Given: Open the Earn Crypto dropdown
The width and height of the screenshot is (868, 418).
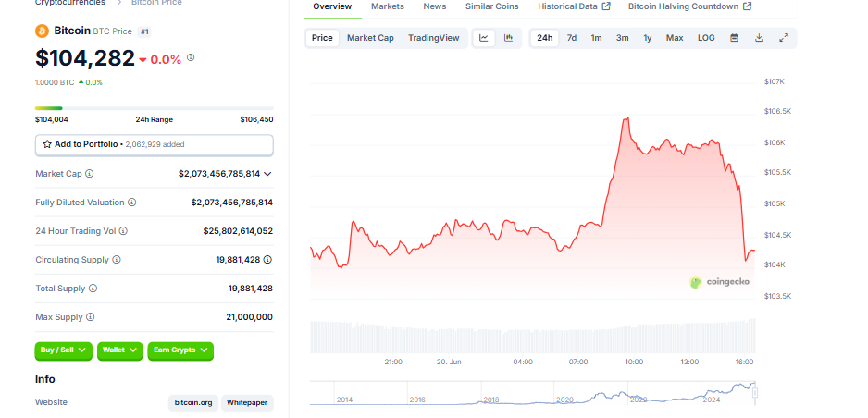Looking at the screenshot, I should 180,350.
